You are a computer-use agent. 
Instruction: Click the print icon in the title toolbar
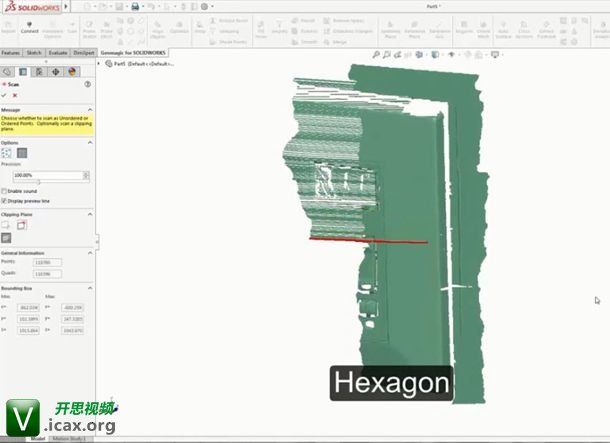point(135,6)
